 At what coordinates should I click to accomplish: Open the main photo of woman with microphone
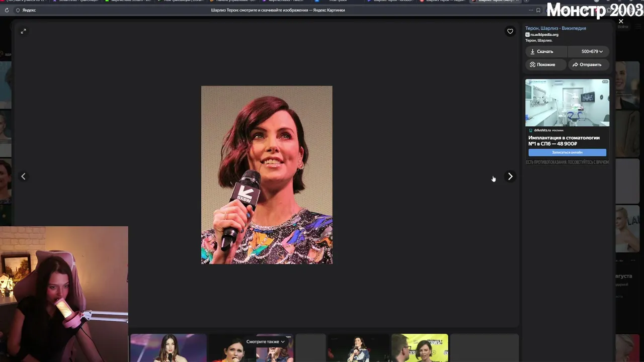tap(267, 175)
